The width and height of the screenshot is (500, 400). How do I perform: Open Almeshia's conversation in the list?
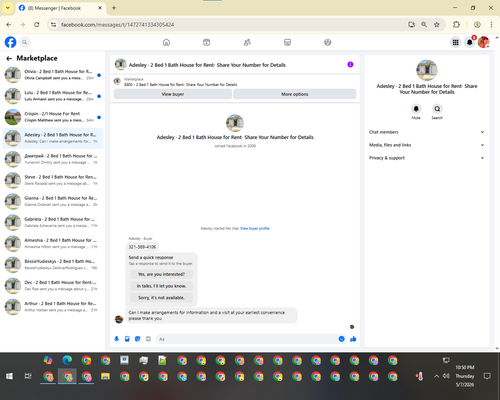coord(53,243)
